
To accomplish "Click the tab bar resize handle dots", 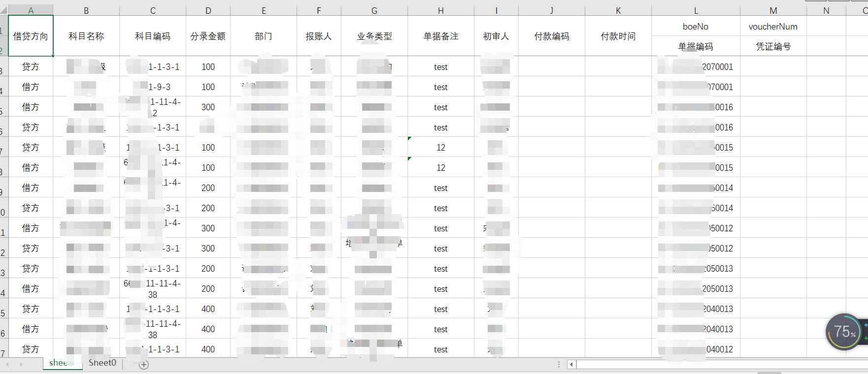I will tap(559, 365).
